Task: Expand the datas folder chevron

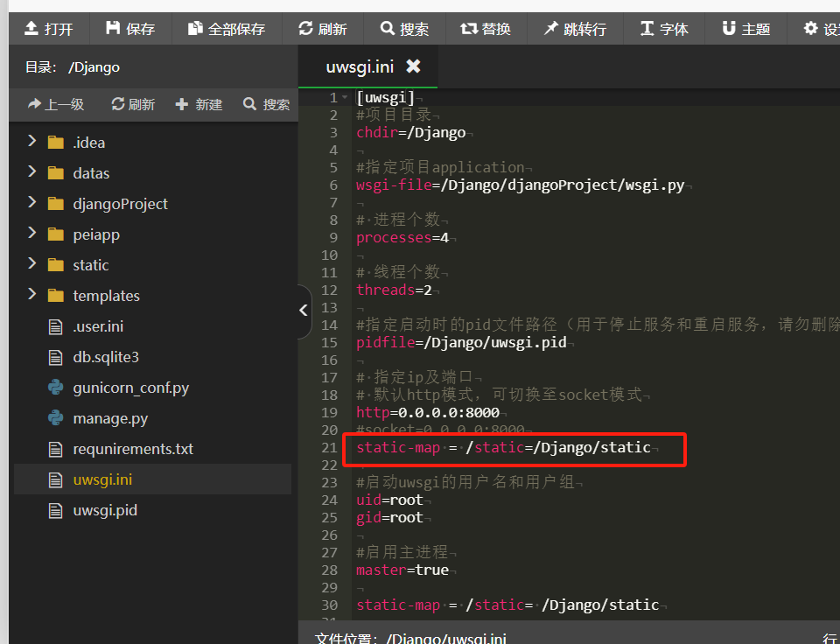Action: [32, 171]
